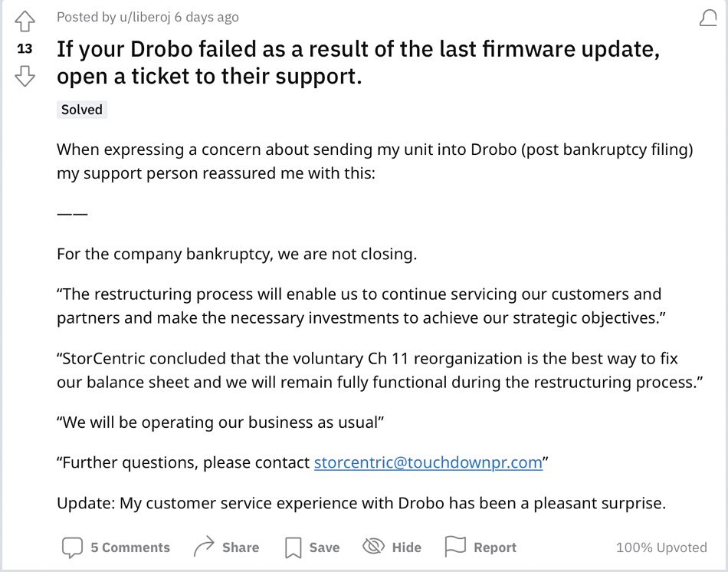The width and height of the screenshot is (728, 572).
Task: Filter by the Solved flair tag
Action: [x=82, y=110]
